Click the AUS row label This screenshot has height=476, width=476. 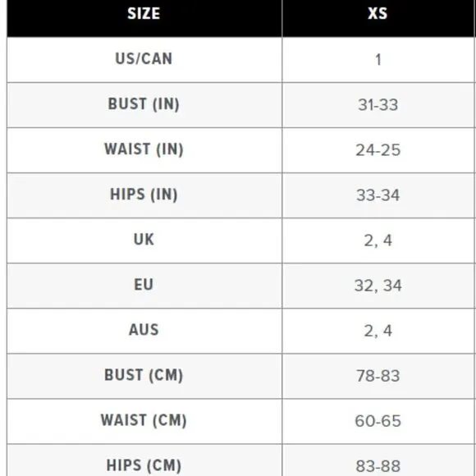(x=144, y=330)
